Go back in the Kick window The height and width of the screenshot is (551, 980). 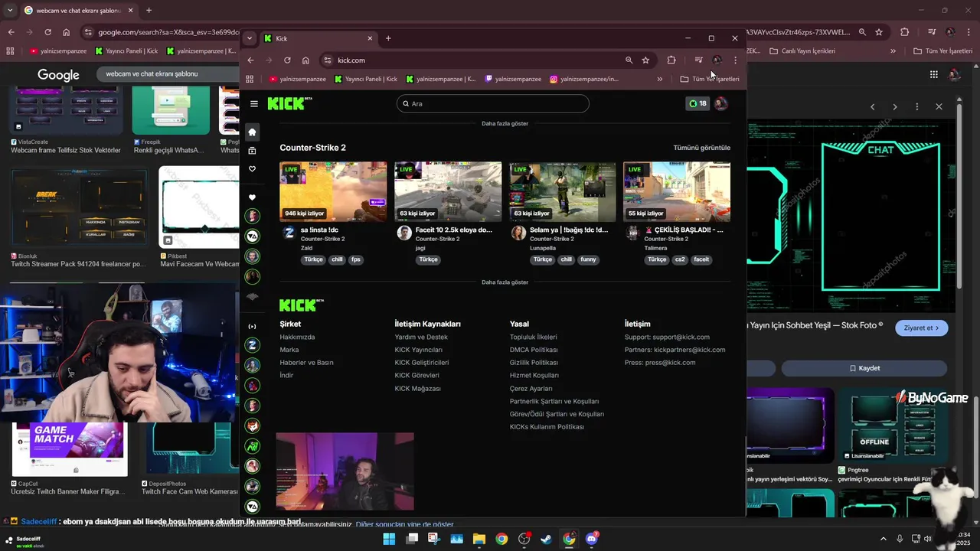pyautogui.click(x=250, y=60)
